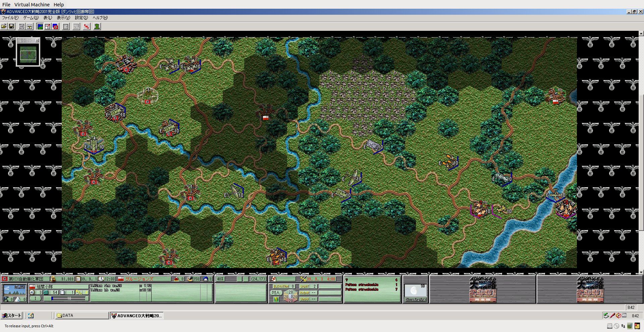Viewport: 644px width, 332px height.
Task: Click the red End turn icon
Action: pos(87,26)
